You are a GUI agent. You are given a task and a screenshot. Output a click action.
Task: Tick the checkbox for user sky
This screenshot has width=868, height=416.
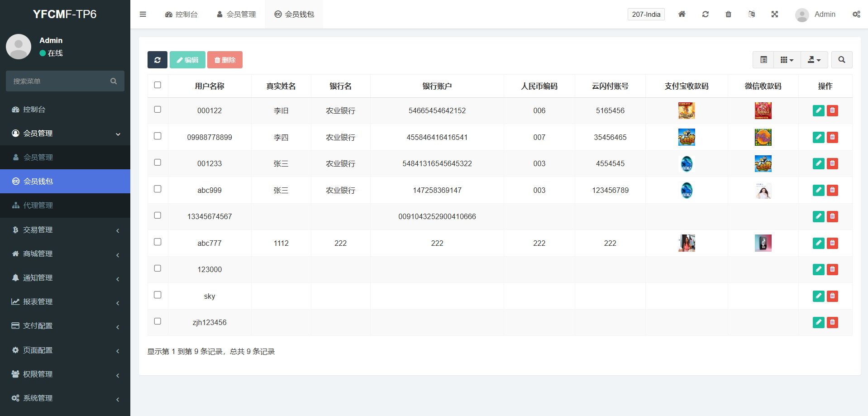point(157,295)
